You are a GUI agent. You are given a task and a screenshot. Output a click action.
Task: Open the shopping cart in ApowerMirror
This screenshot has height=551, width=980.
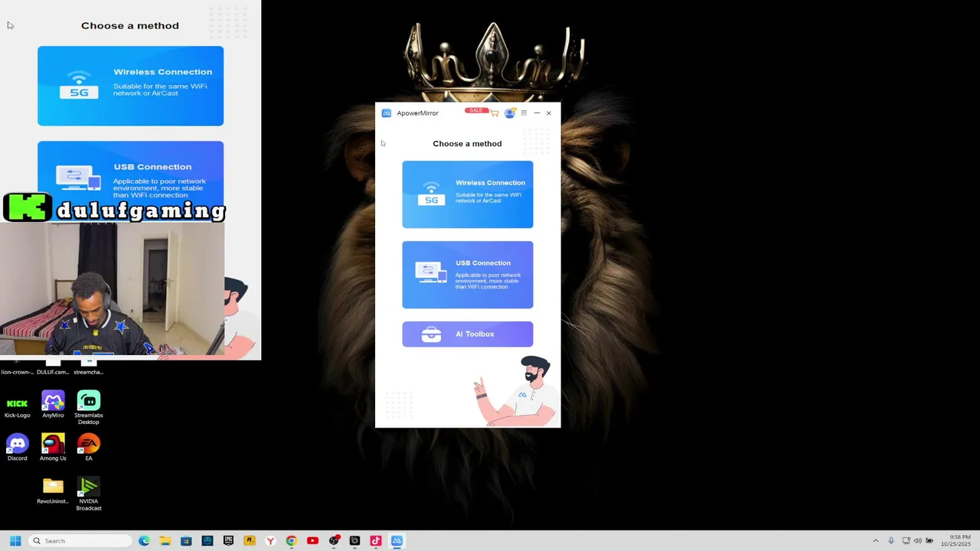[495, 113]
